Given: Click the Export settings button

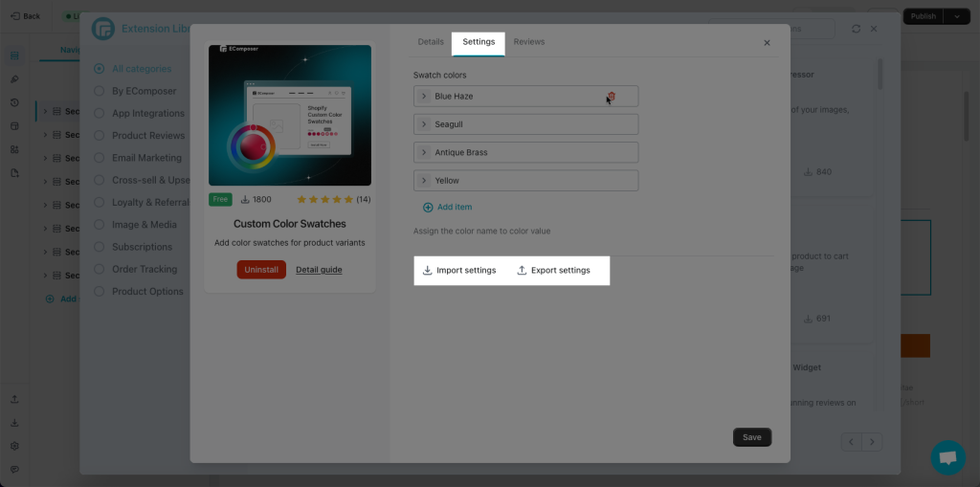Looking at the screenshot, I should [554, 270].
